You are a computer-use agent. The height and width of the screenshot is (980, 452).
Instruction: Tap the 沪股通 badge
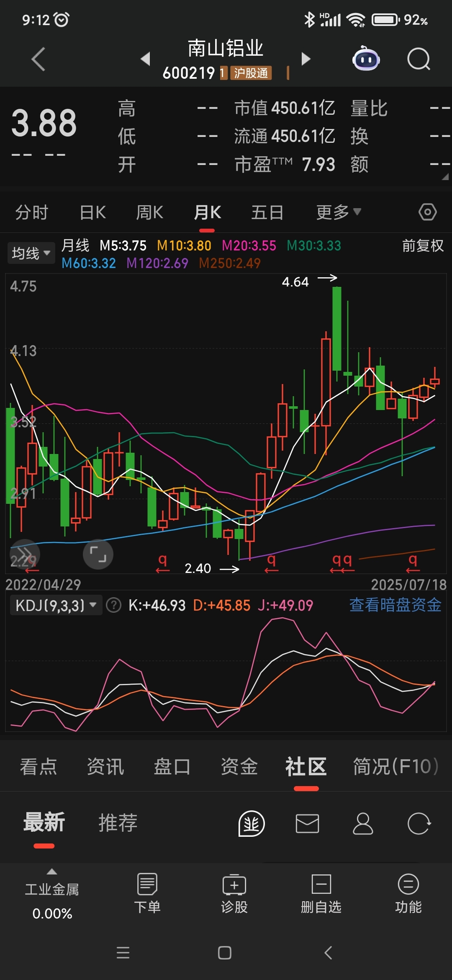click(251, 73)
